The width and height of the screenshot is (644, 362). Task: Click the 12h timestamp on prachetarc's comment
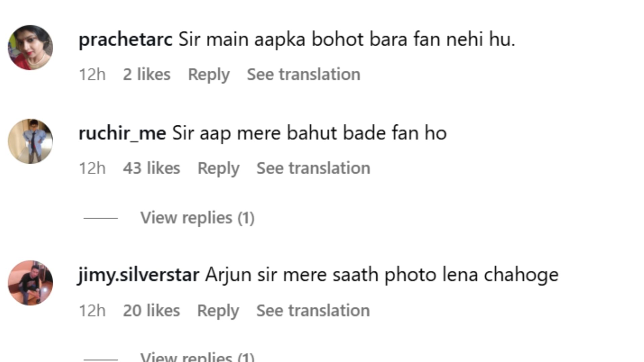point(92,74)
